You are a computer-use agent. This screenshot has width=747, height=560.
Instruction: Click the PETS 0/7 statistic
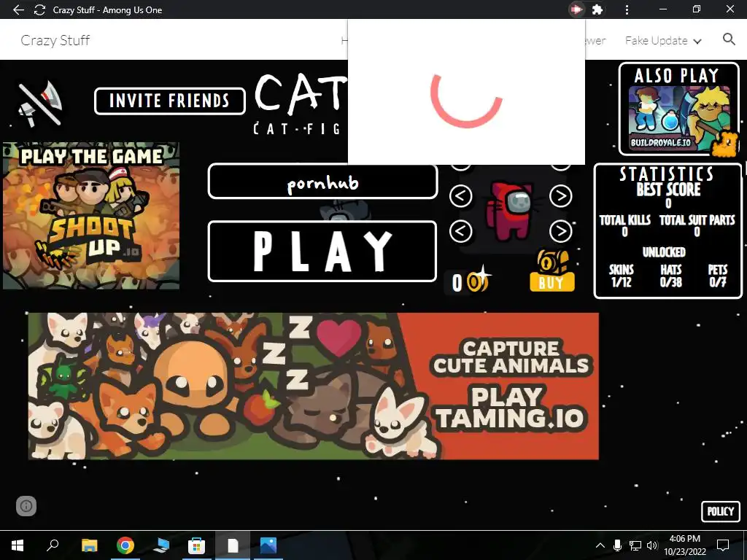click(x=718, y=276)
